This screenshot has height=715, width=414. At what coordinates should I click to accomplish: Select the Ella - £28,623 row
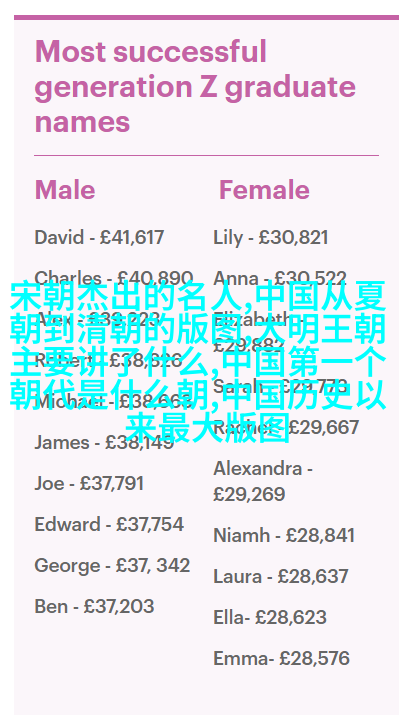click(270, 617)
